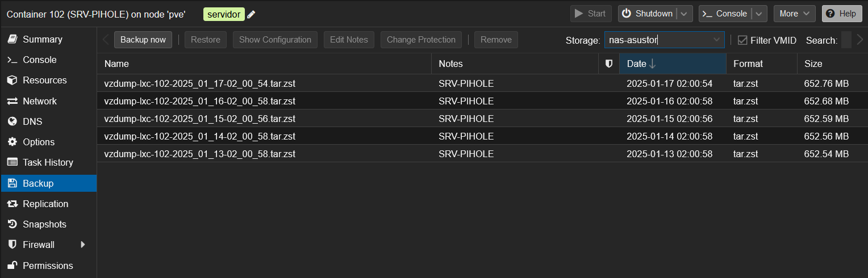Go to the DNS settings page
This screenshot has height=278, width=868.
point(32,121)
